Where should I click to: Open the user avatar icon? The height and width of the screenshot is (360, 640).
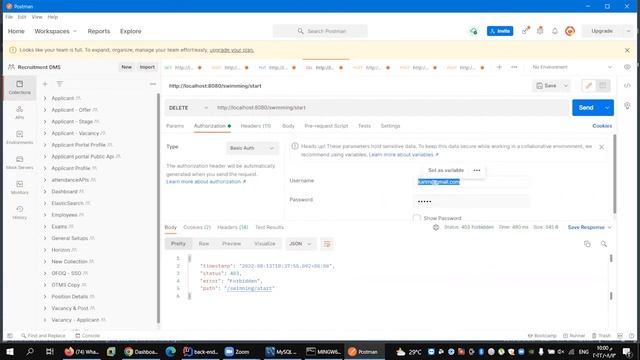(x=570, y=31)
